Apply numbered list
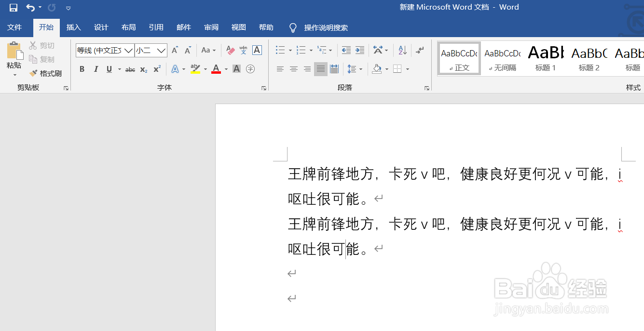The image size is (644, 331). pyautogui.click(x=301, y=50)
